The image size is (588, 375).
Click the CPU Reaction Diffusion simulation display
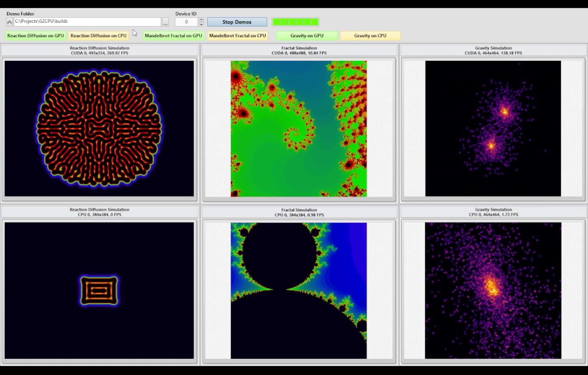click(99, 291)
